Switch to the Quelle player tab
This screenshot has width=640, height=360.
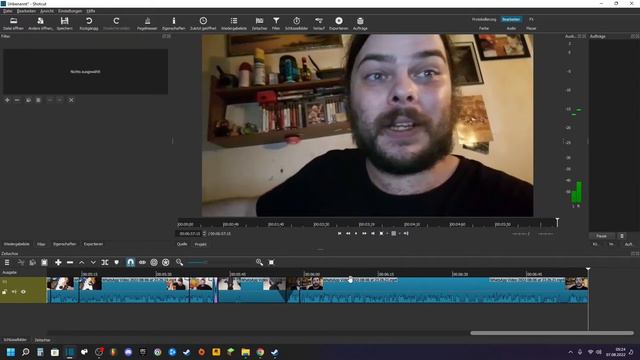[x=182, y=244]
